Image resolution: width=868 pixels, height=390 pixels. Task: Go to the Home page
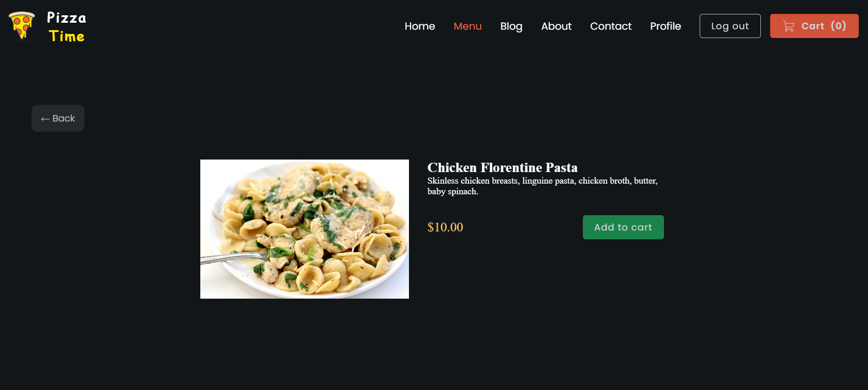420,26
